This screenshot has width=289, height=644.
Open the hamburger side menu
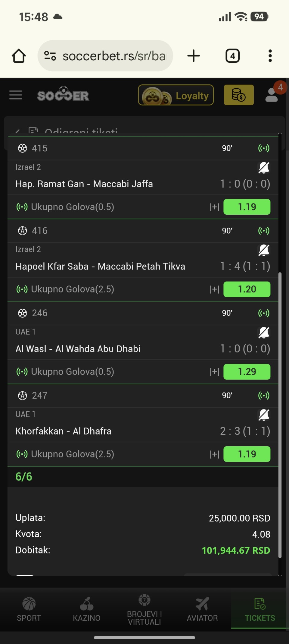[x=16, y=95]
